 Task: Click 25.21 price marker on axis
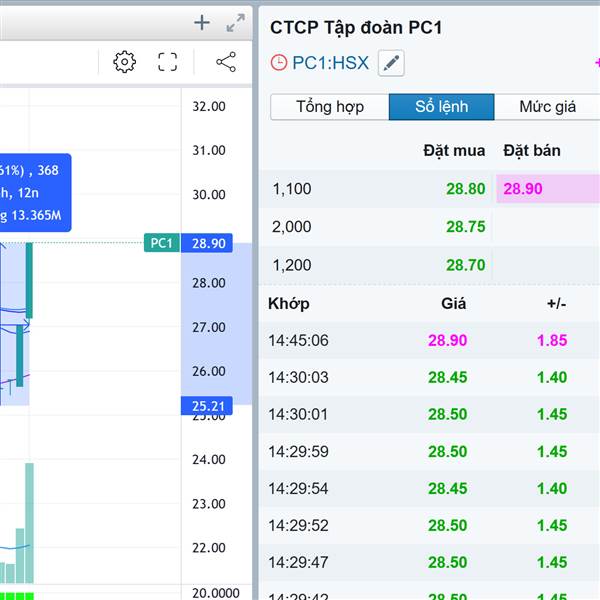tap(207, 406)
